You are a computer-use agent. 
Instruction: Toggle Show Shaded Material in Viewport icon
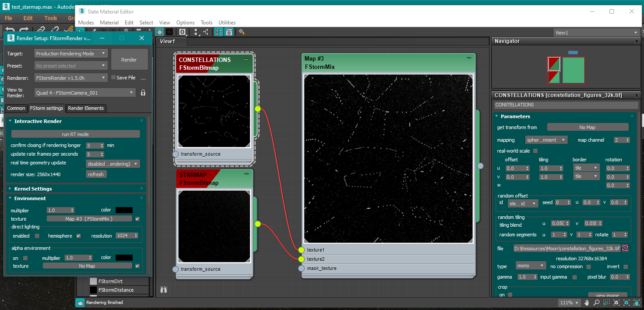(160, 32)
